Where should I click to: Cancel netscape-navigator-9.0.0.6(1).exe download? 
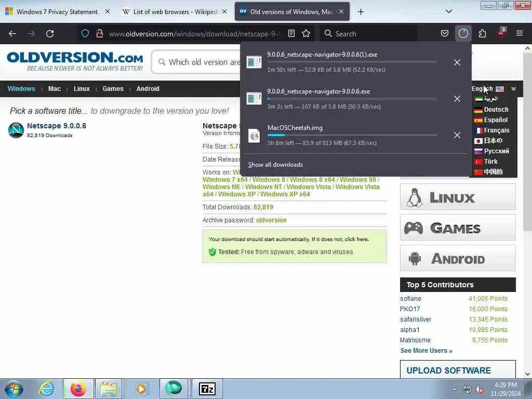tap(457, 62)
